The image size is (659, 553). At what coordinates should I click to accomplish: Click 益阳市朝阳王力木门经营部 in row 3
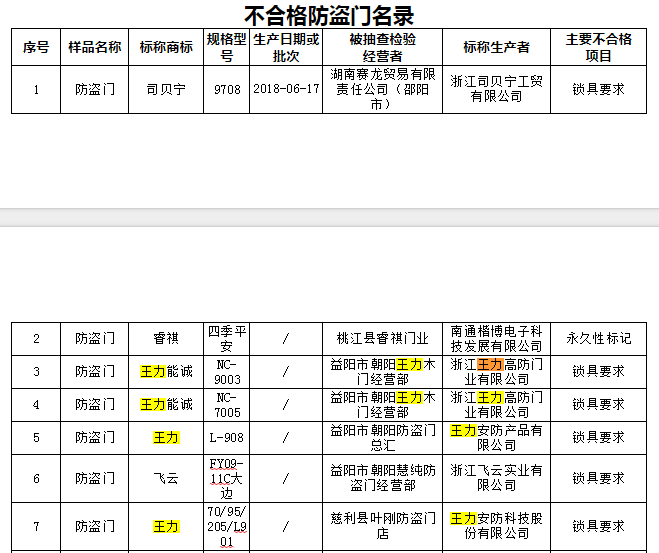tap(382, 372)
